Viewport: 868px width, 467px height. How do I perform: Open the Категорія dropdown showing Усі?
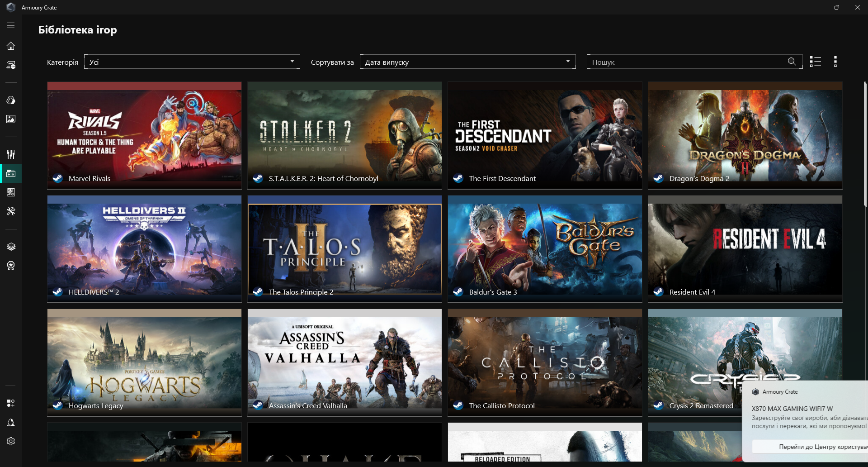tap(192, 62)
